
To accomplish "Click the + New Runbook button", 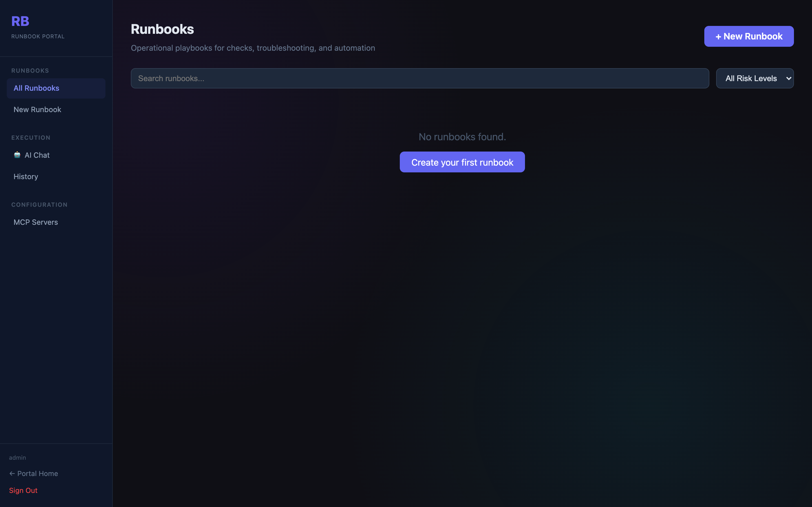I will pos(749,36).
